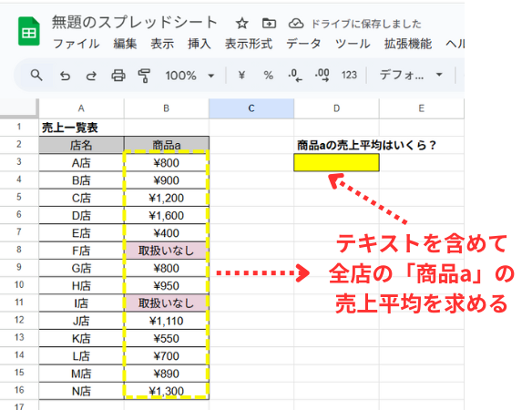Activate the paint format tool

[x=144, y=76]
